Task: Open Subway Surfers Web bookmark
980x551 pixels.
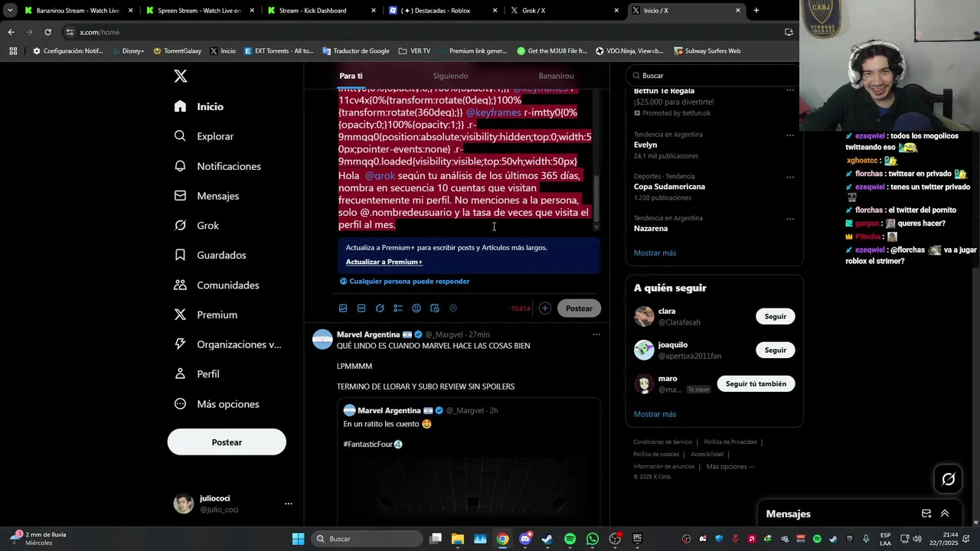Action: tap(707, 51)
